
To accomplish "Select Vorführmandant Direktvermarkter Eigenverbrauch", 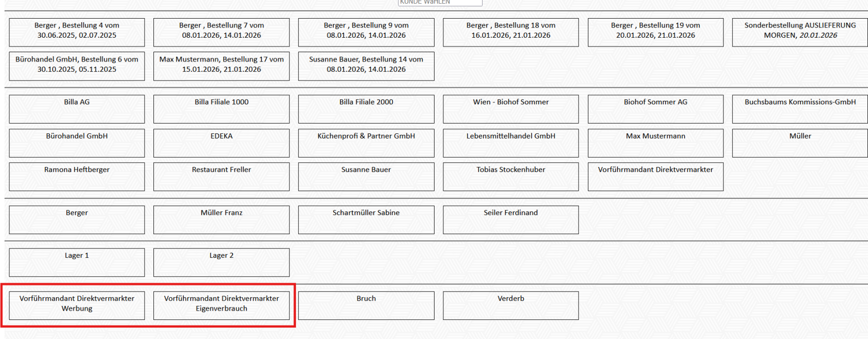I will [221, 305].
